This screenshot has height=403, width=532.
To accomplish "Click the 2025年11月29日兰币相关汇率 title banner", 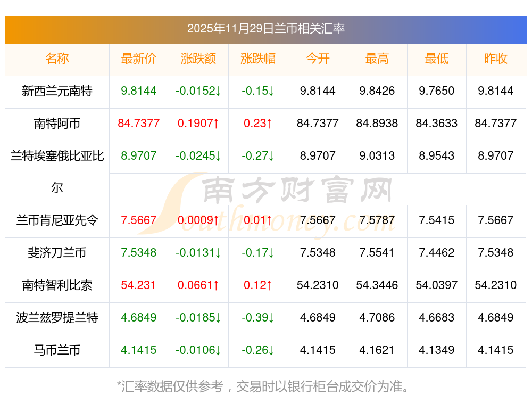I will pos(265,29).
